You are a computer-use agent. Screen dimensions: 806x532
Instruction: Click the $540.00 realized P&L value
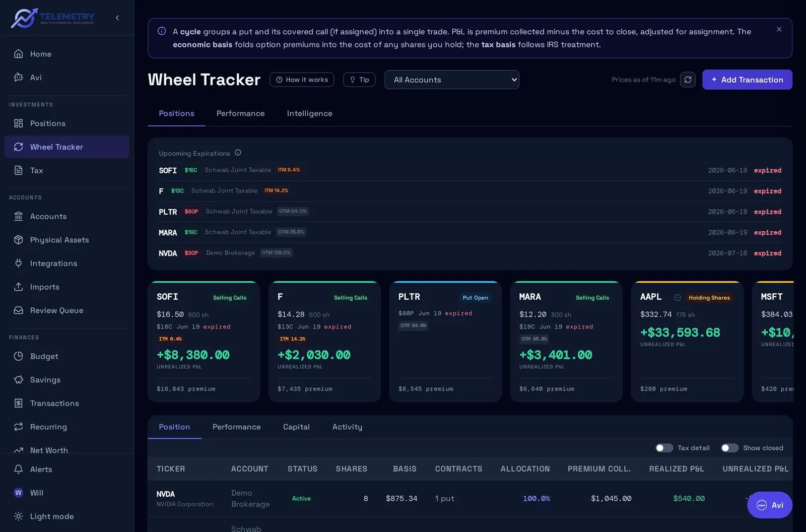tap(689, 498)
